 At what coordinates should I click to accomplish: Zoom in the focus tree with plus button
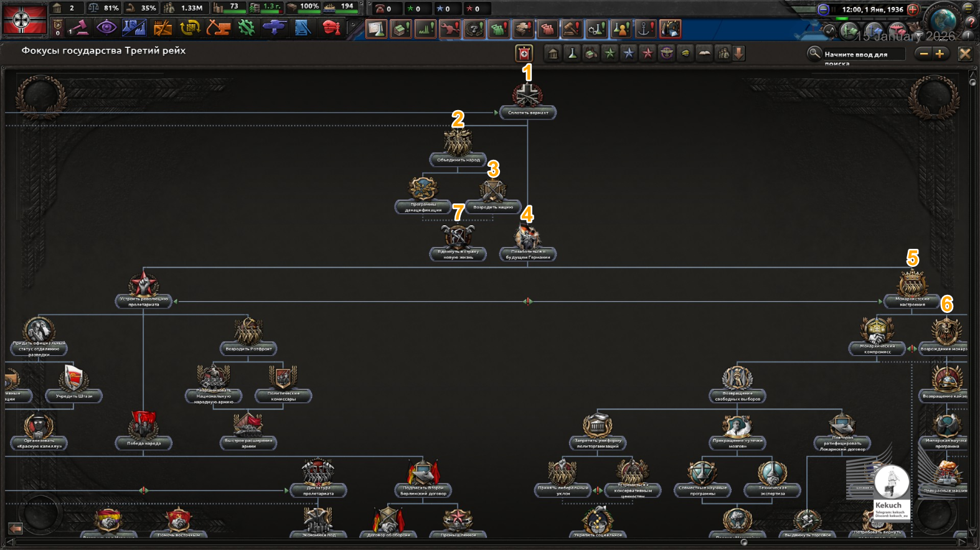[940, 54]
